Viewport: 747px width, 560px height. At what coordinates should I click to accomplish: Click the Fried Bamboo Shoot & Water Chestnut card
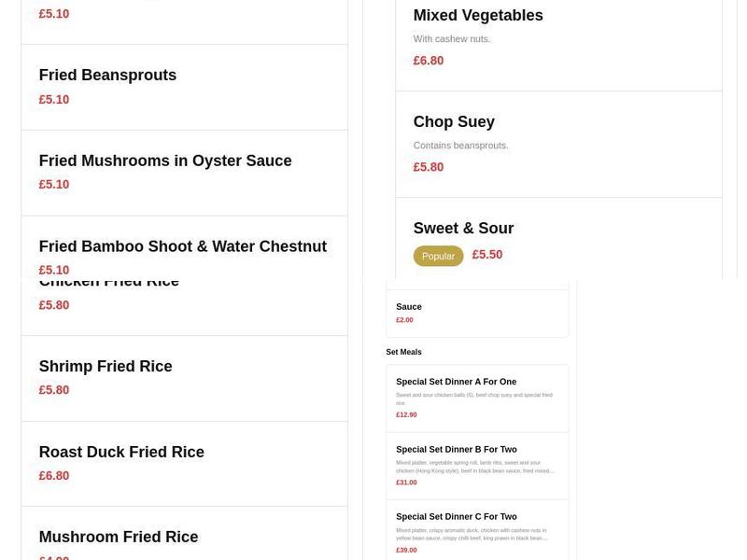click(183, 246)
